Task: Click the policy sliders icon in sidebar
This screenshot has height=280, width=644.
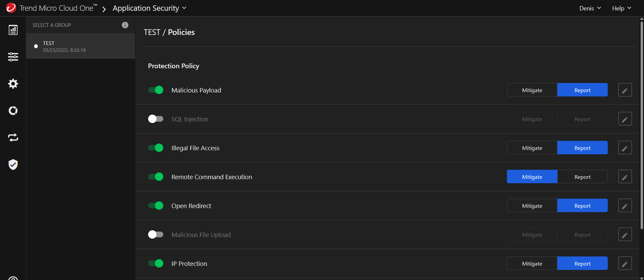Action: point(13,57)
